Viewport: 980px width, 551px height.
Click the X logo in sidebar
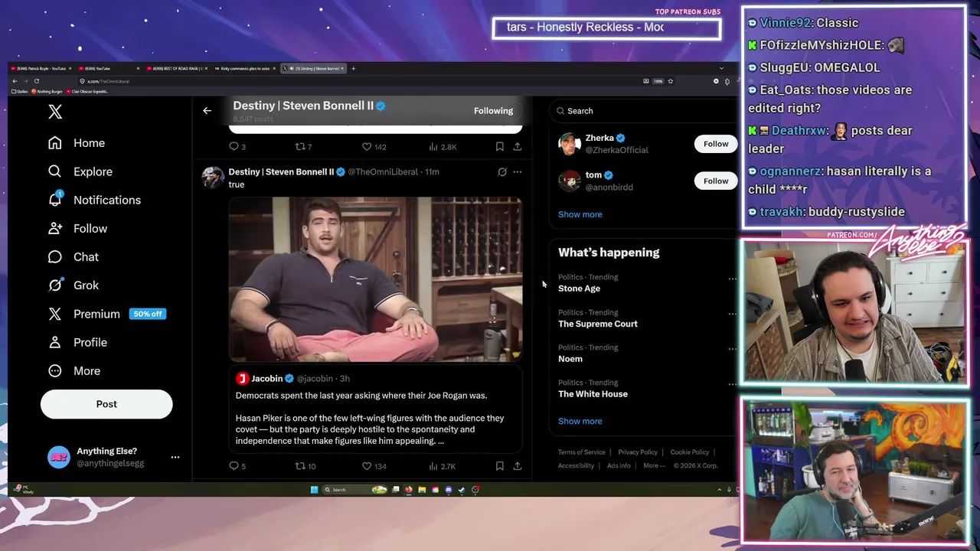55,112
